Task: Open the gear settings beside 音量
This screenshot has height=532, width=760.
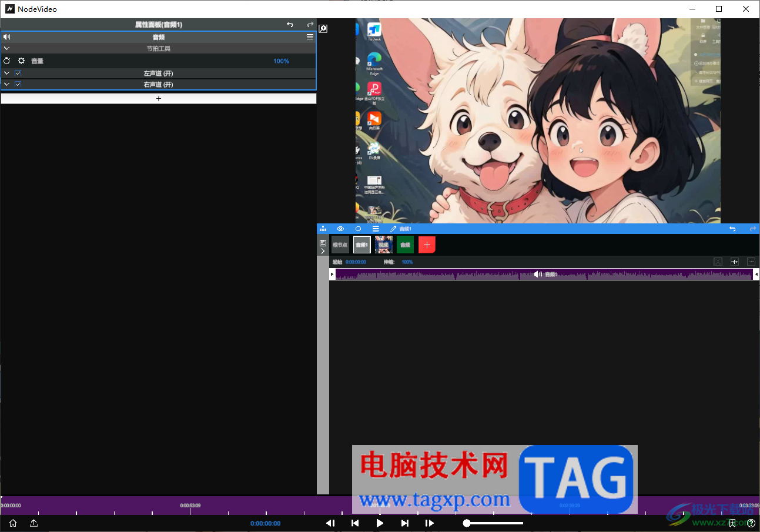Action: 21,61
